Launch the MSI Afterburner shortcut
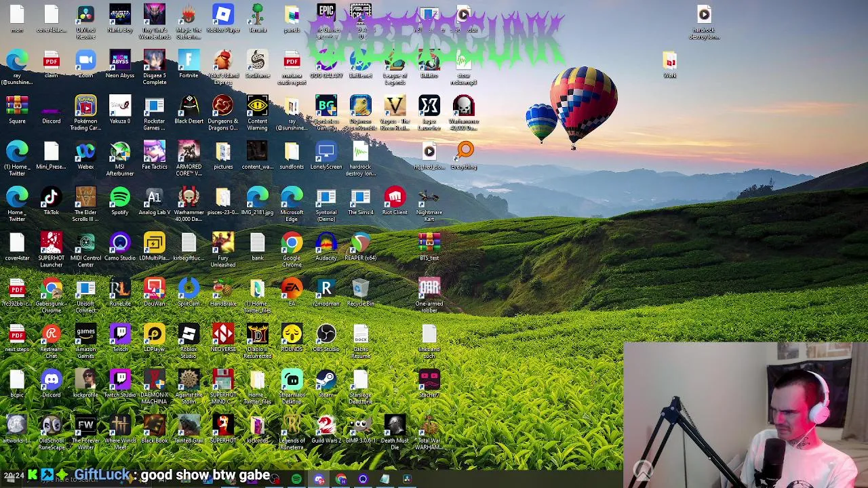This screenshot has height=488, width=868. tap(120, 159)
